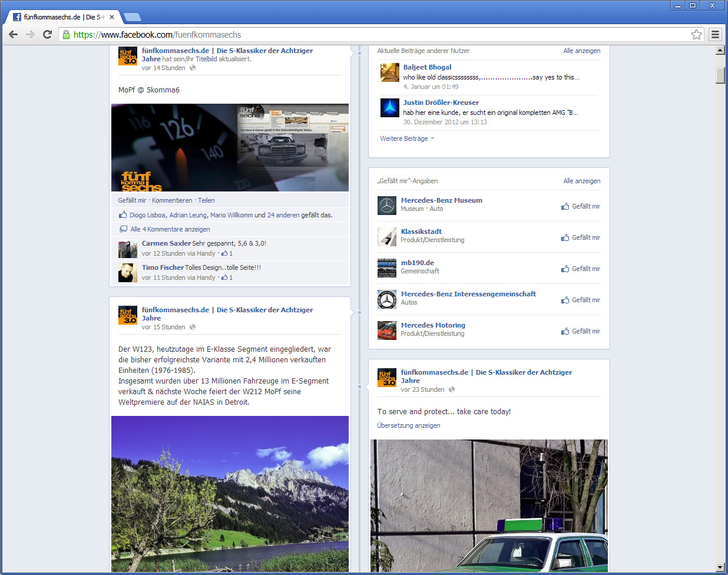
Task: Open Mercedes-Benz Museum page link
Action: [442, 200]
